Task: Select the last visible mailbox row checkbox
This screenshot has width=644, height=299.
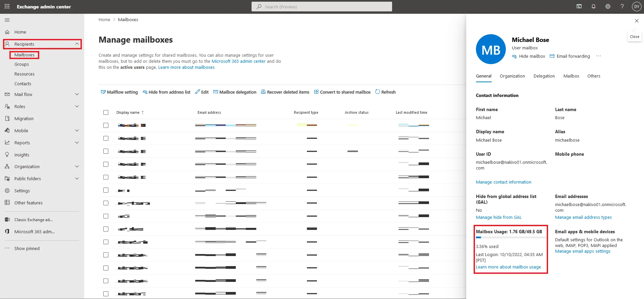Action: (x=106, y=294)
